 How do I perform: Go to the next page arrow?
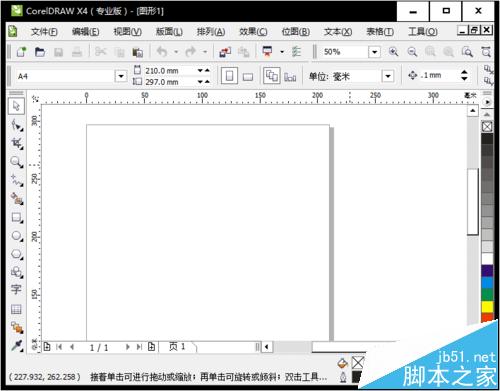[127, 347]
